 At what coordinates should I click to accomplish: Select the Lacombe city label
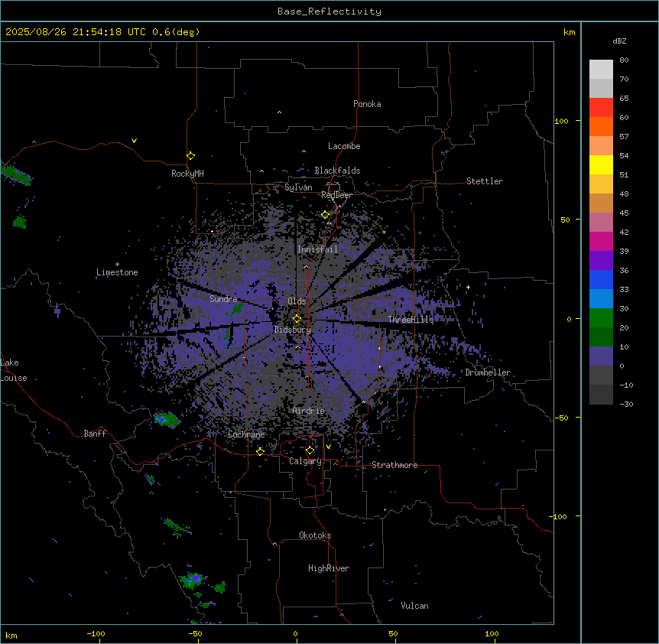pos(344,146)
